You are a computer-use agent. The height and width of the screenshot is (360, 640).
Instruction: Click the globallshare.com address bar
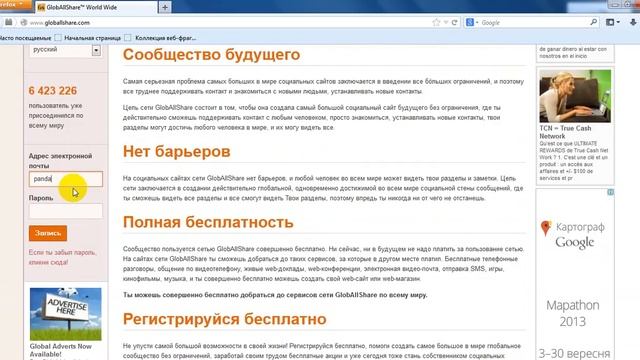[x=229, y=23]
